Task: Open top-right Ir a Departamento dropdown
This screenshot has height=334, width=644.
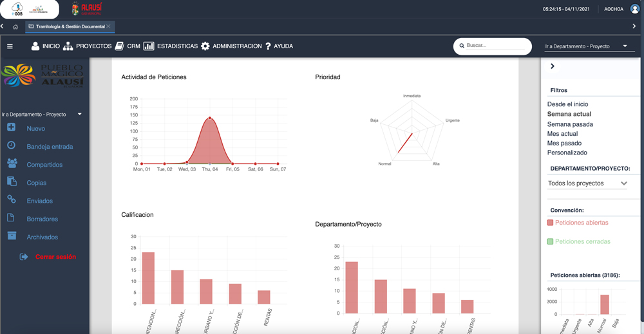Action: [586, 46]
